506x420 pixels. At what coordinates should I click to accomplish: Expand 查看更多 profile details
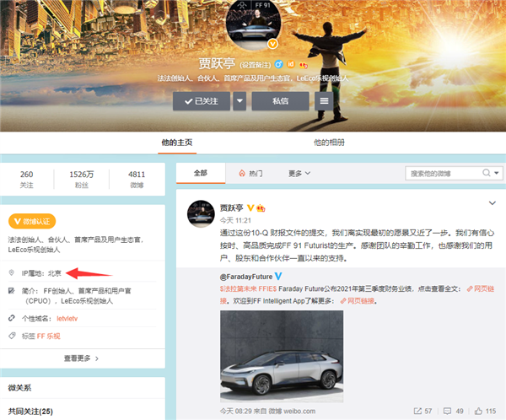(81, 358)
